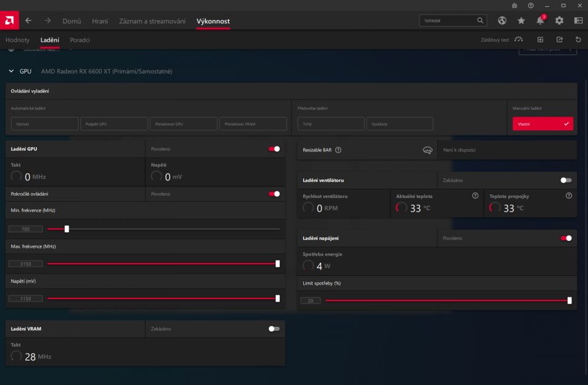
Task: Click Limit spotřeby value field 20
Action: click(311, 300)
